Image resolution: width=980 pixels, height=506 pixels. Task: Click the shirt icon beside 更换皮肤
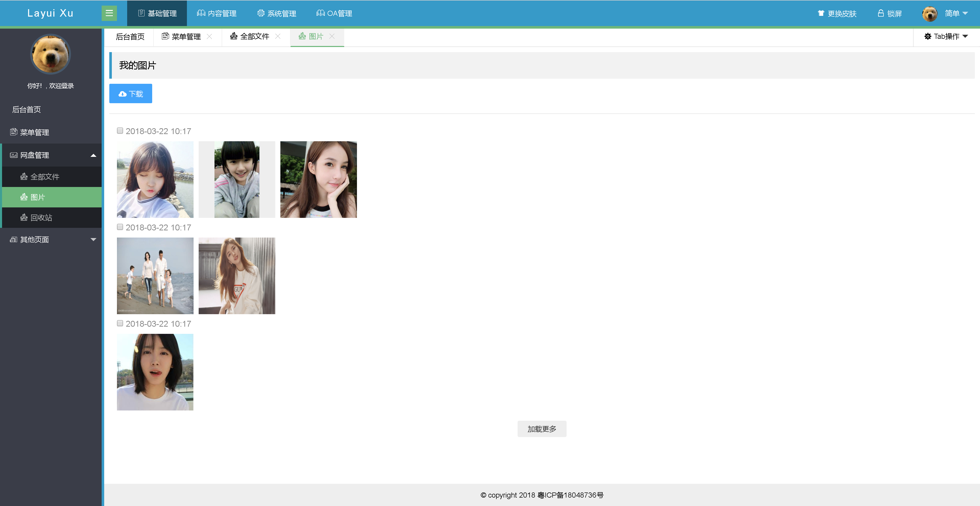point(821,13)
